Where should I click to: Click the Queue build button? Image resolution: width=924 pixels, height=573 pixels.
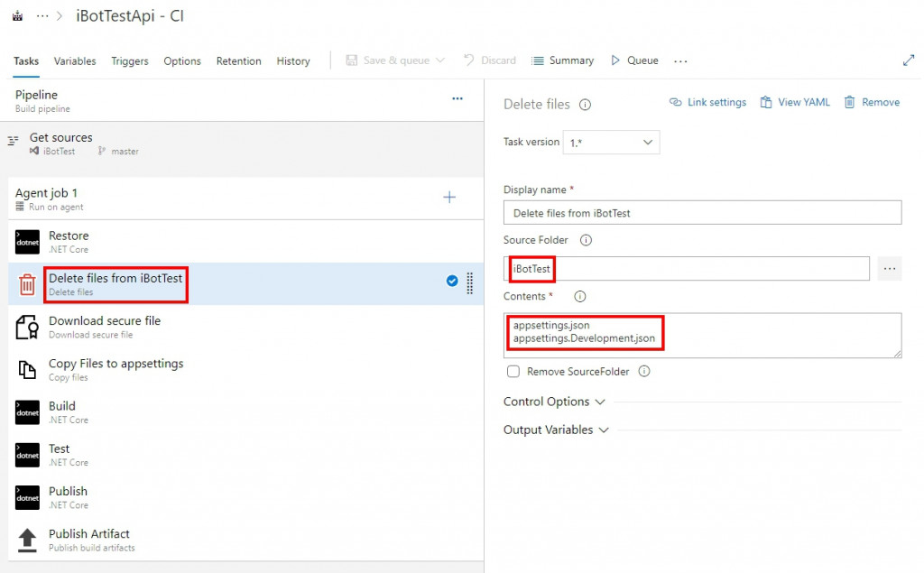click(x=634, y=60)
